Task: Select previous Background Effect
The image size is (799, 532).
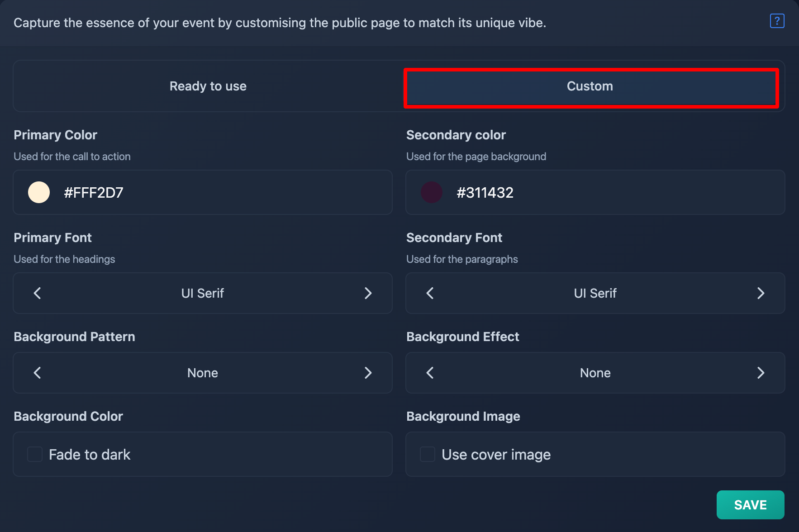Action: pyautogui.click(x=430, y=373)
